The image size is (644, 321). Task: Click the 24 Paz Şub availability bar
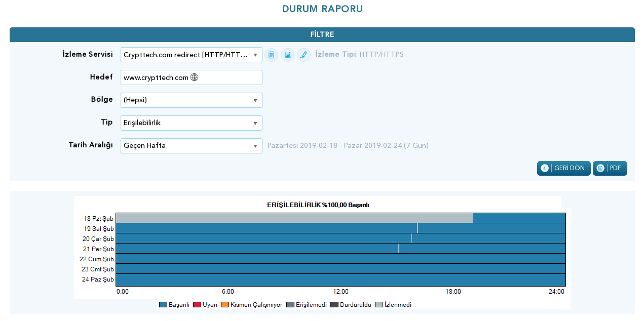tap(340, 279)
